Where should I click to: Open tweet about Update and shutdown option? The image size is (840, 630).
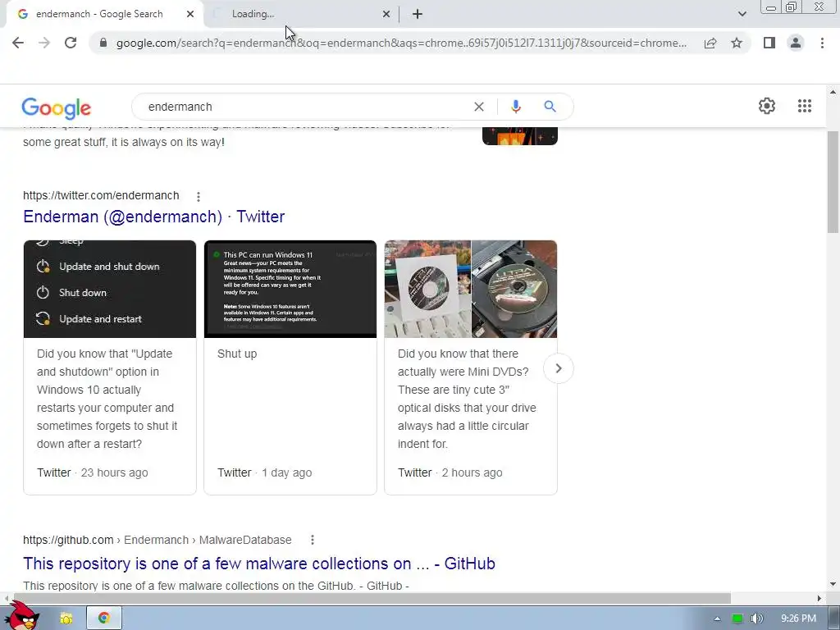pos(107,399)
